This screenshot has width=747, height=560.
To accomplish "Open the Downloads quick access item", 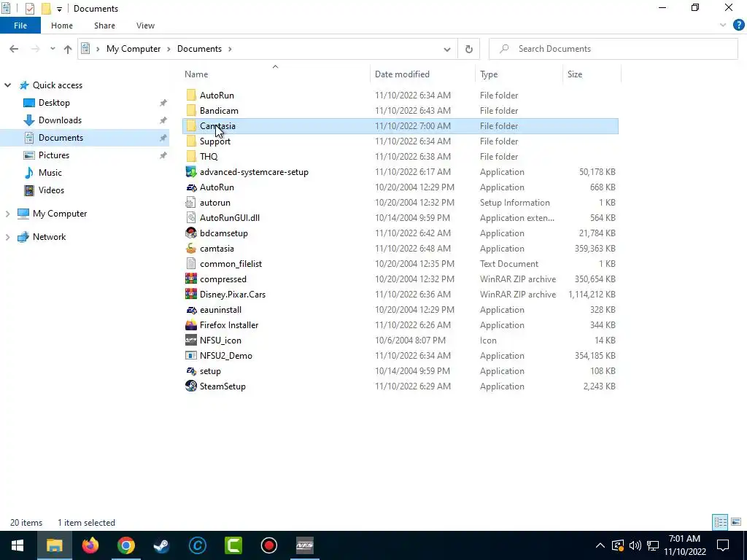I will point(60,120).
